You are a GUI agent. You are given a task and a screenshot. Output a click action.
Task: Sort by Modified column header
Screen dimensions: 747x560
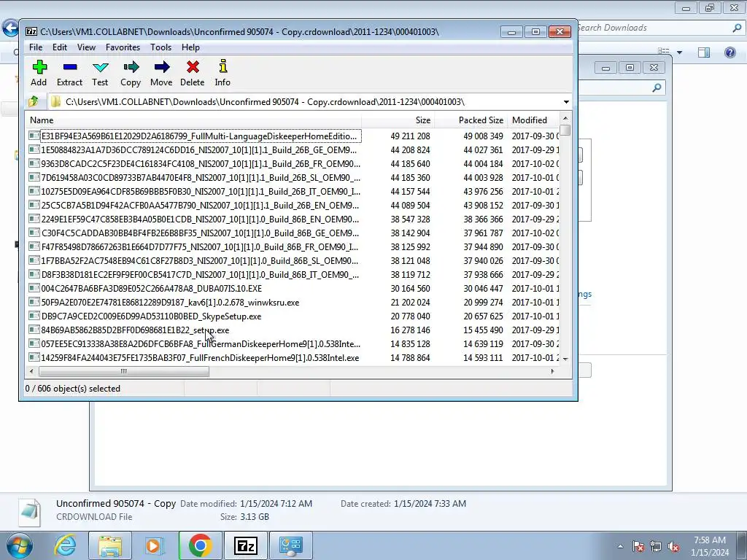[x=533, y=120]
